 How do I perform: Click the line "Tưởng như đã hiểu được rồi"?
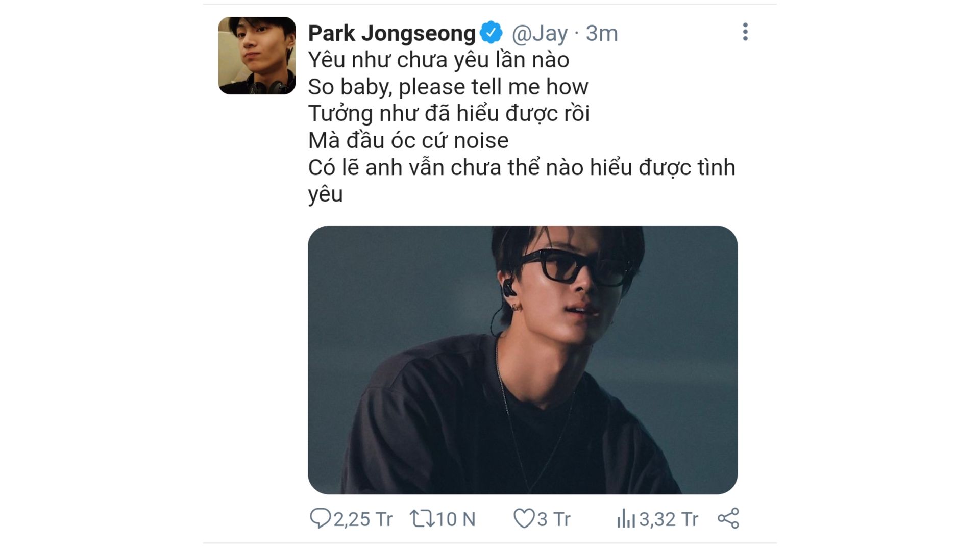(x=449, y=113)
